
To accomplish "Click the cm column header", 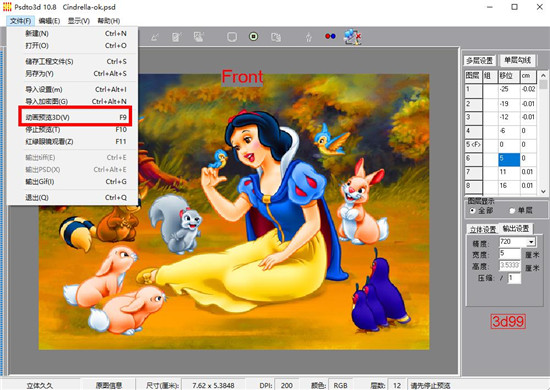I will tap(528, 76).
